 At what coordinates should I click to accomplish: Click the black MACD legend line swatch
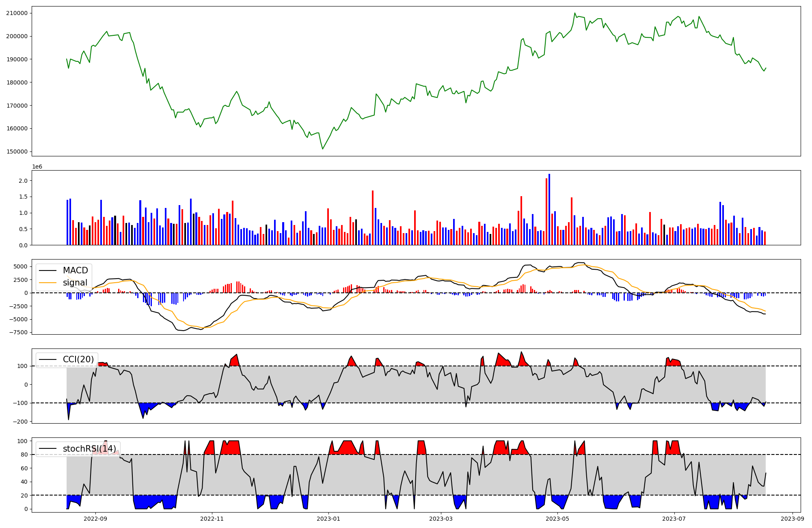48,270
